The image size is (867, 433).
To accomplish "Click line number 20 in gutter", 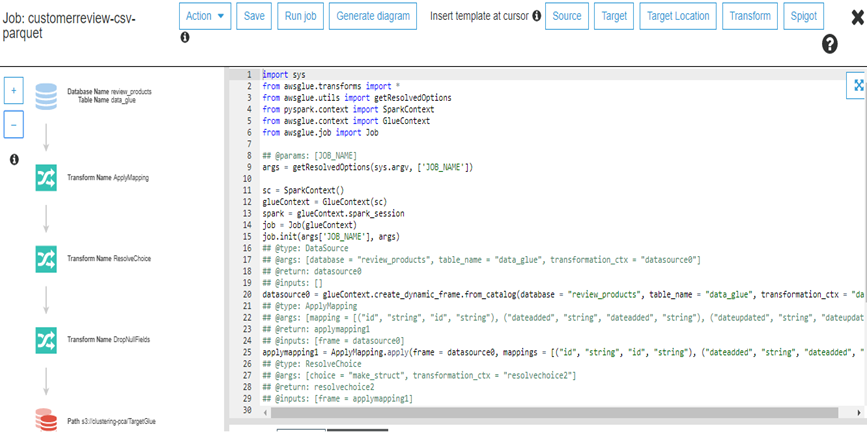I will tap(247, 295).
